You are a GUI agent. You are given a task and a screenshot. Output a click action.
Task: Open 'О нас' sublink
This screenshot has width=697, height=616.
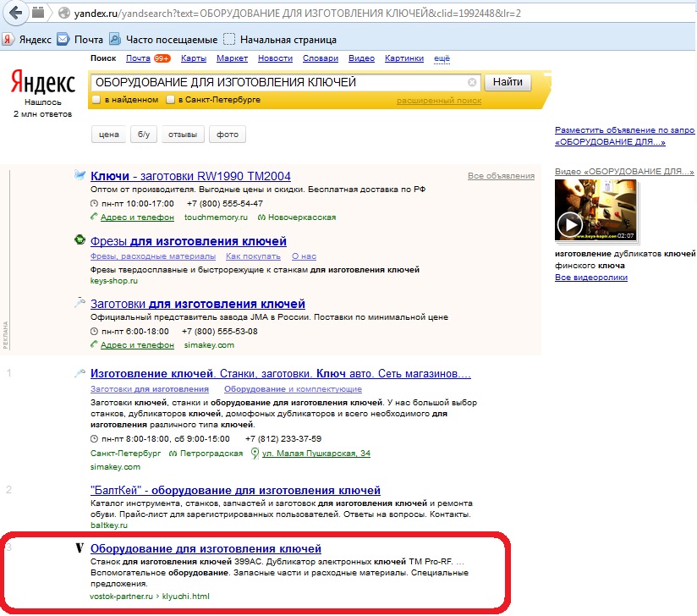pos(304,256)
